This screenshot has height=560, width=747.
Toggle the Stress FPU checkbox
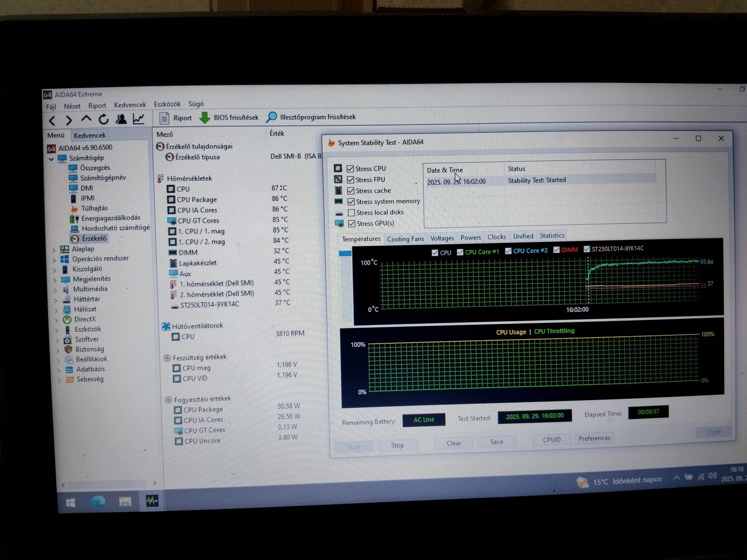[x=351, y=180]
